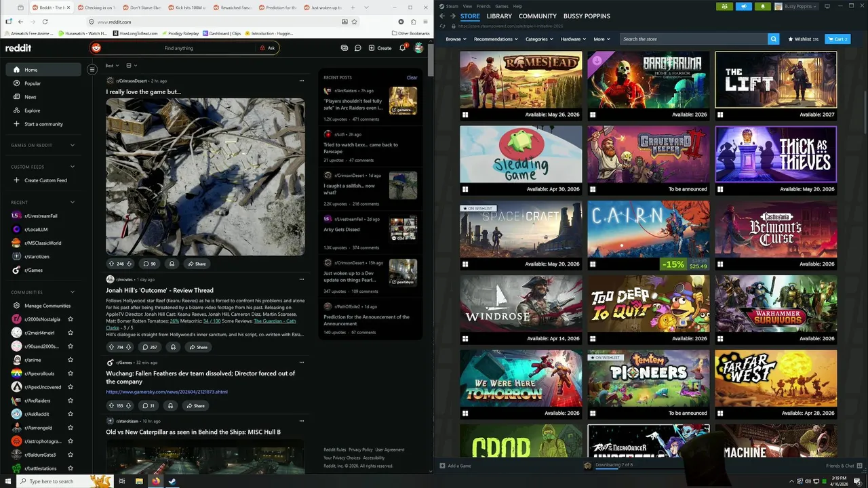The image size is (868, 488).
Task: Open Steam Hardware dropdown
Action: click(572, 39)
